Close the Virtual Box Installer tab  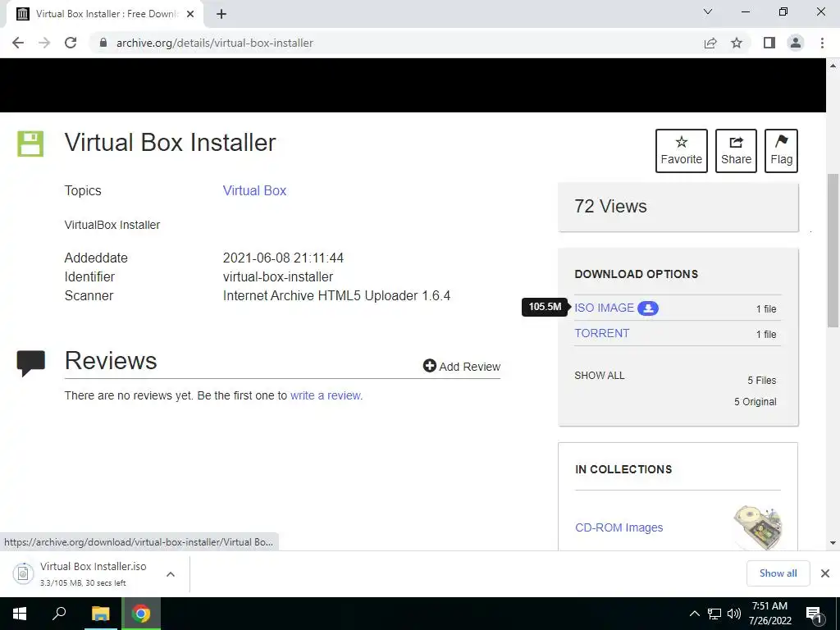coord(190,15)
